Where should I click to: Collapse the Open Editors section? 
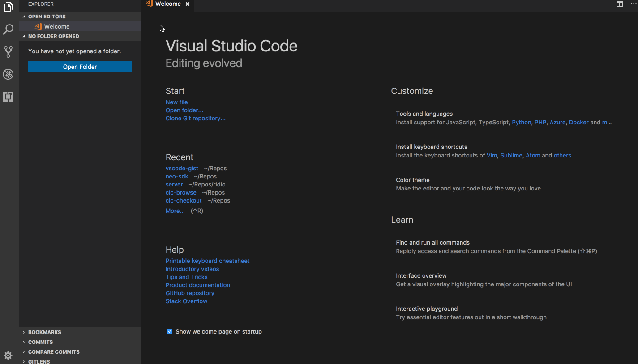point(47,17)
